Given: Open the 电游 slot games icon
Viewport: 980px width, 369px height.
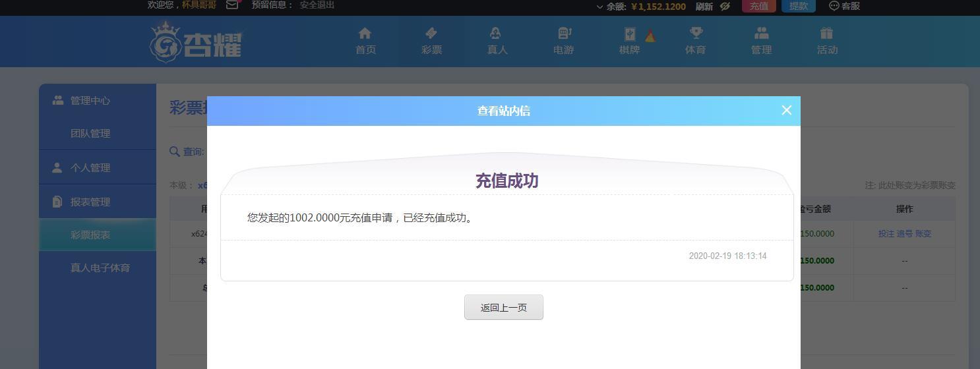Looking at the screenshot, I should [564, 33].
